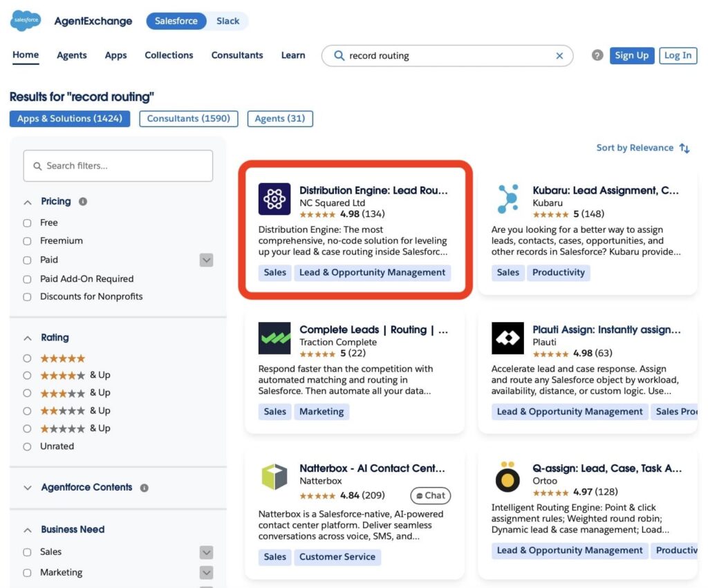
Task: Select Consultants (1590) results tab
Action: coord(188,119)
